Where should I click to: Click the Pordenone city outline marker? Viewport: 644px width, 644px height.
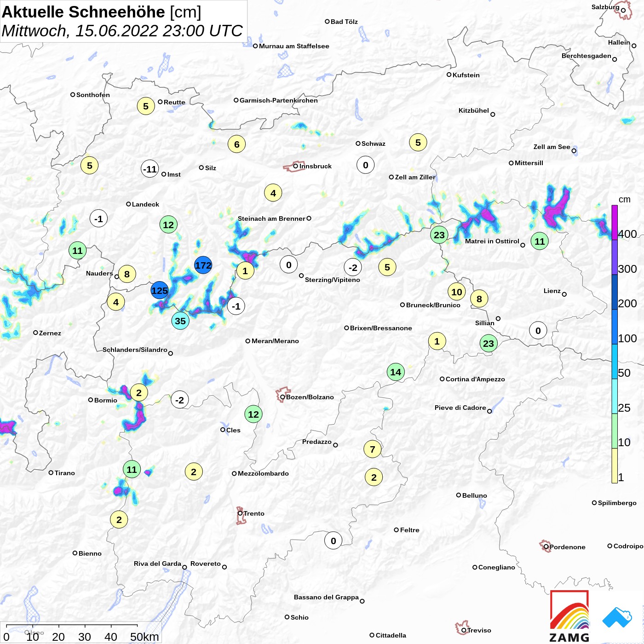click(545, 546)
